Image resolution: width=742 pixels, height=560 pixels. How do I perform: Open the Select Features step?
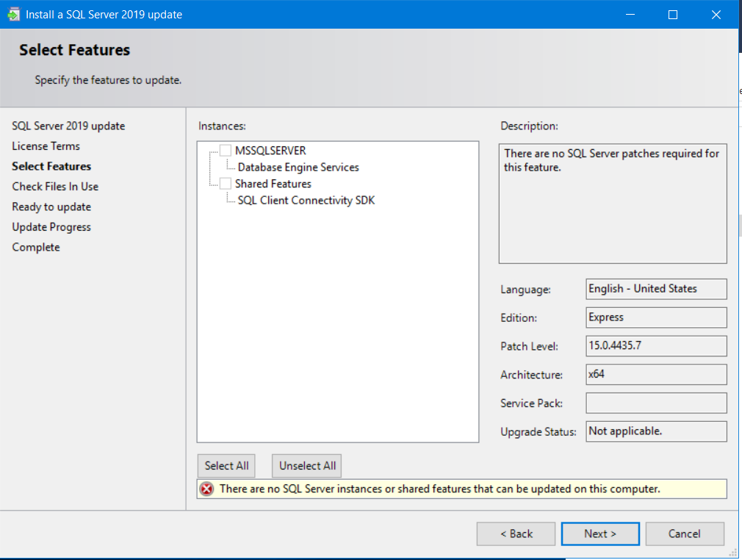pyautogui.click(x=51, y=166)
